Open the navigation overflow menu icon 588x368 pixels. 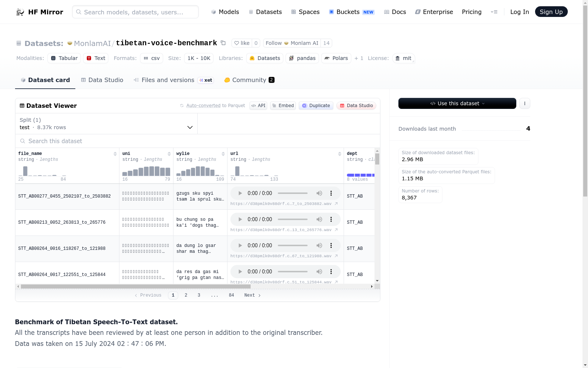494,12
